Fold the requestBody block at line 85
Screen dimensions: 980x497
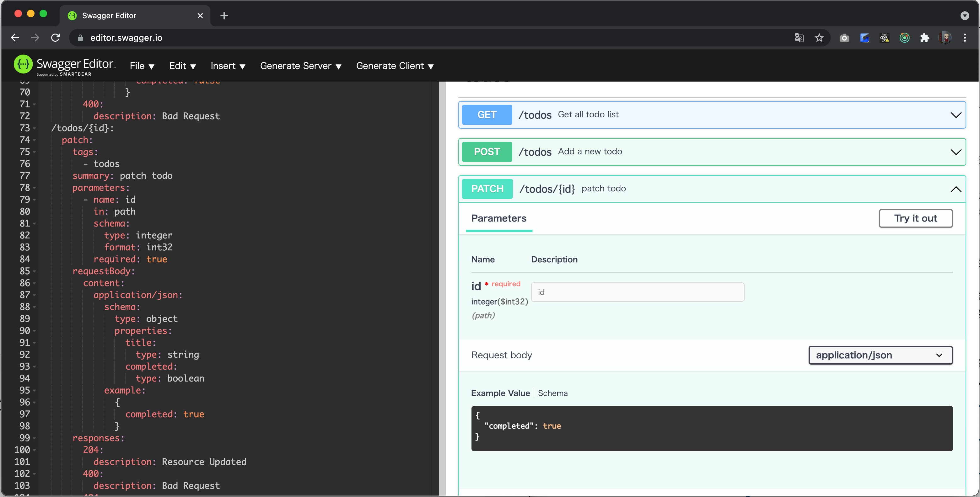(x=34, y=271)
